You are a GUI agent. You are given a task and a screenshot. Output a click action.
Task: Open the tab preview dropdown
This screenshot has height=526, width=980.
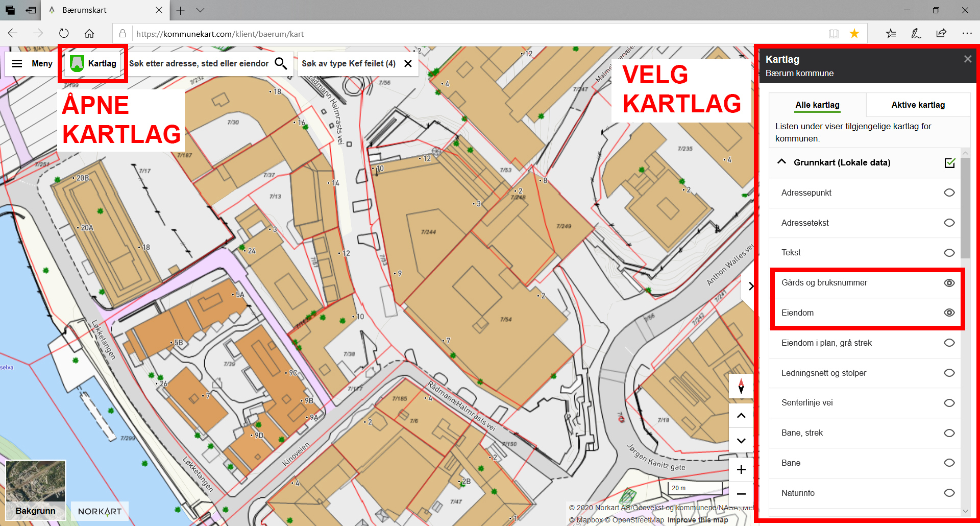200,10
